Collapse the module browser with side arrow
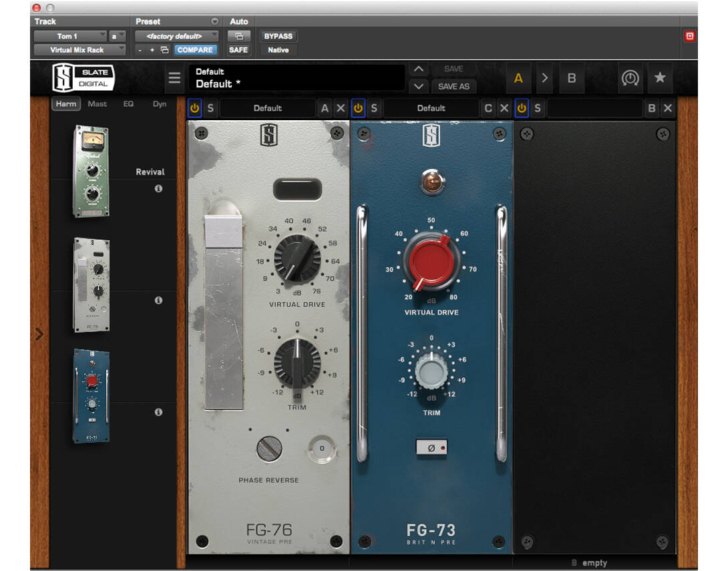This screenshot has width=728, height=571. [x=39, y=334]
